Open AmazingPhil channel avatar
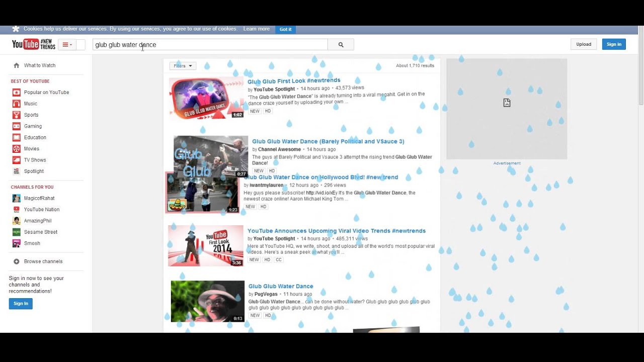Viewport: 644px width, 362px height. point(17,221)
